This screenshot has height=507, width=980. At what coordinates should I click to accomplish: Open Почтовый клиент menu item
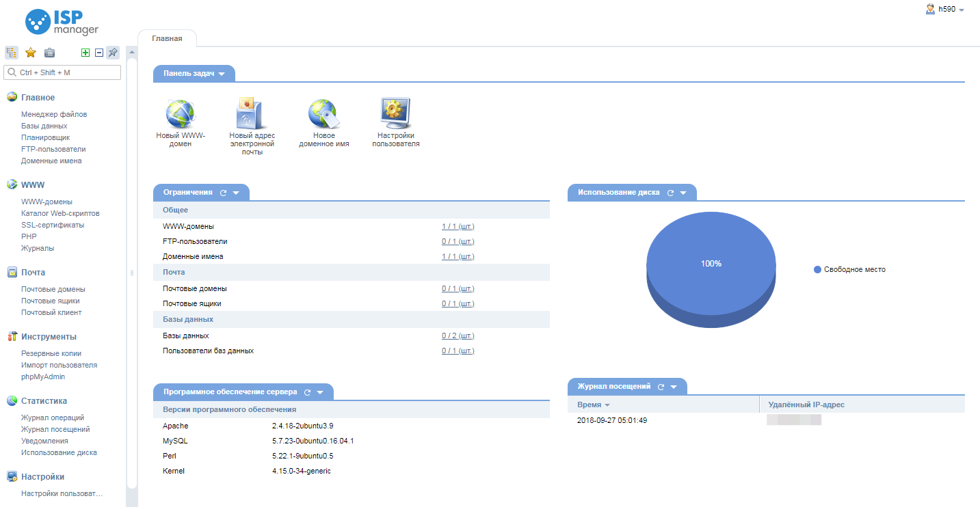tap(51, 312)
